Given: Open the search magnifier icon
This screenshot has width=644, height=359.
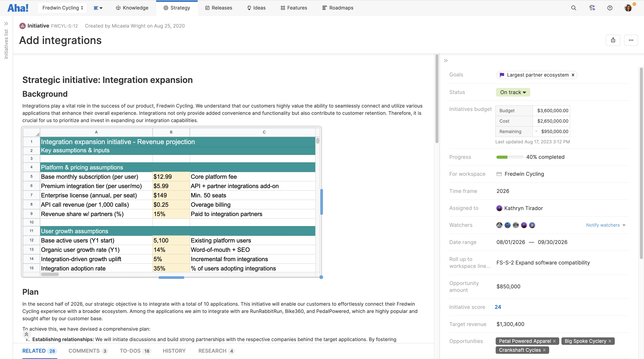Looking at the screenshot, I should (x=574, y=8).
